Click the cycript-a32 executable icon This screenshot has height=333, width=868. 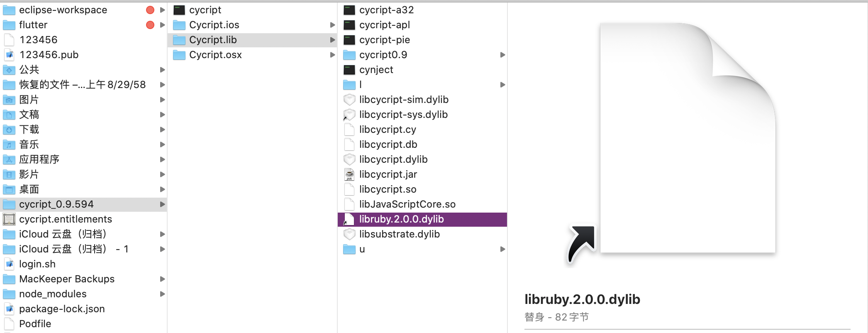[349, 10]
